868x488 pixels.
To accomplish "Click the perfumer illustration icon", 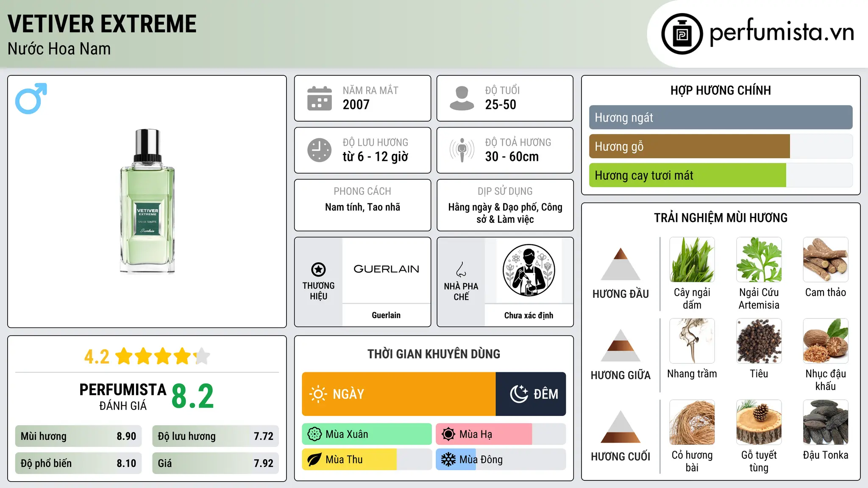I will click(529, 270).
